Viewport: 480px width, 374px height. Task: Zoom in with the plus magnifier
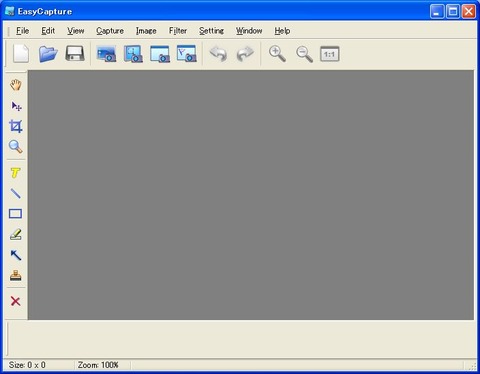(277, 54)
